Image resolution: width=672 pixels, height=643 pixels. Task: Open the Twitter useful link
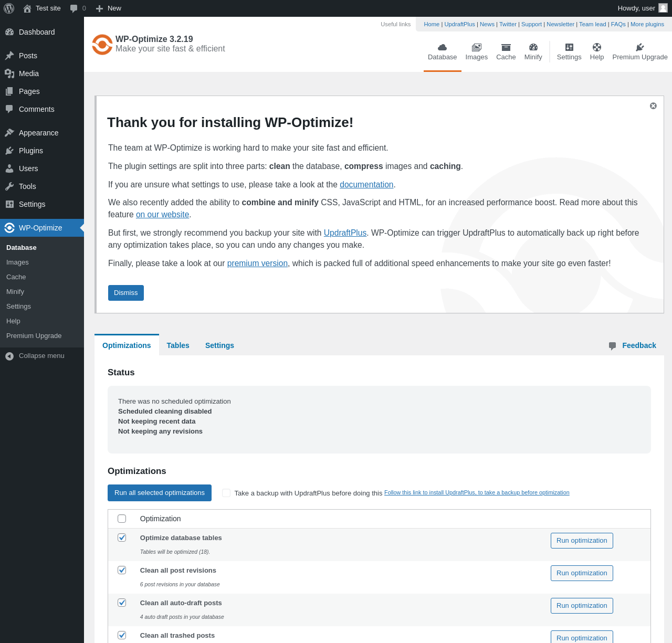coord(508,24)
